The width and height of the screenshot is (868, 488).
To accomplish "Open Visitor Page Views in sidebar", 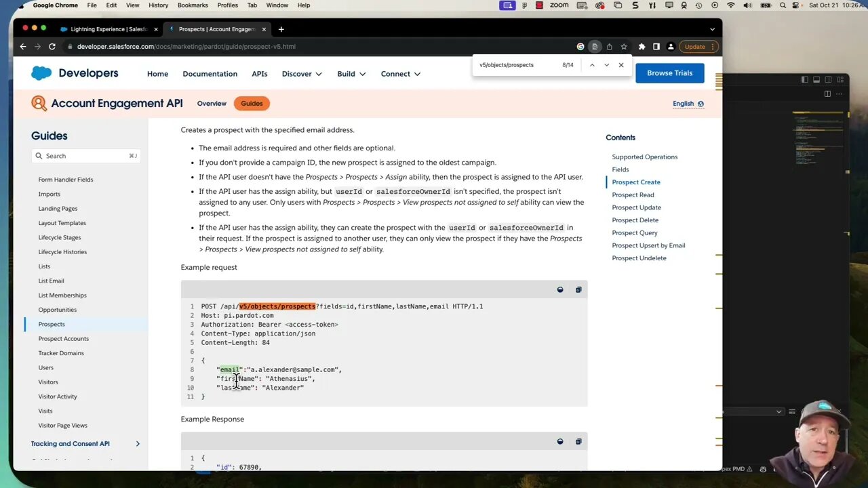I will (x=62, y=426).
